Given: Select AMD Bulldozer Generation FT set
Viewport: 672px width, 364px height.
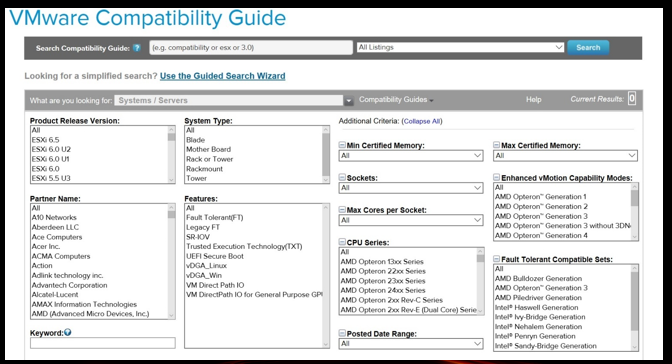Looking at the screenshot, I should tap(538, 278).
